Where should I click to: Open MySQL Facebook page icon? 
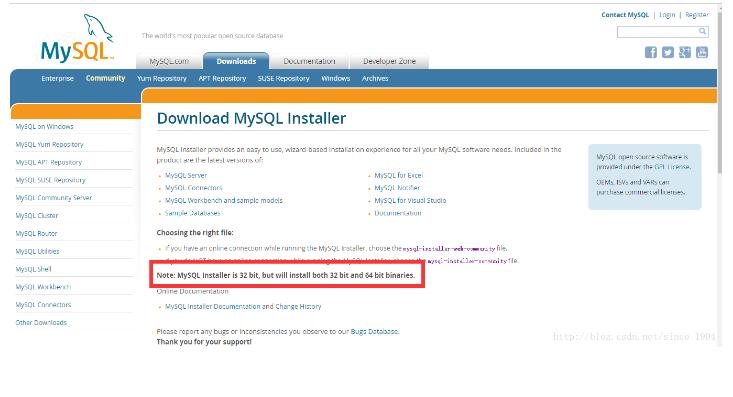(x=651, y=52)
